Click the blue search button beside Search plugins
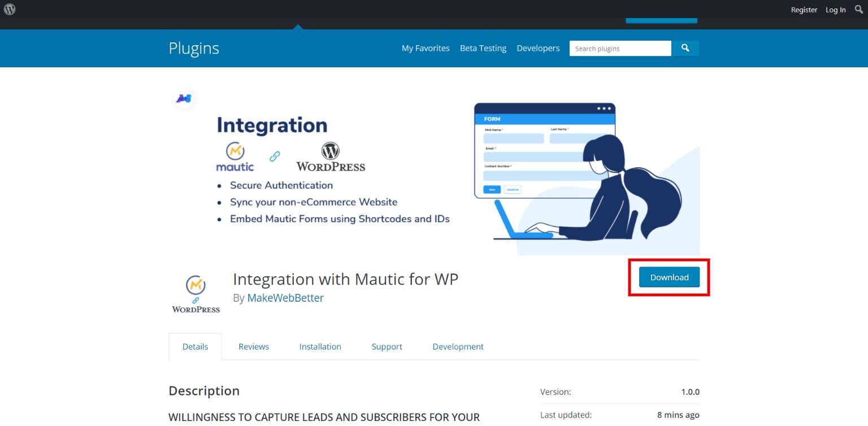 pos(685,48)
